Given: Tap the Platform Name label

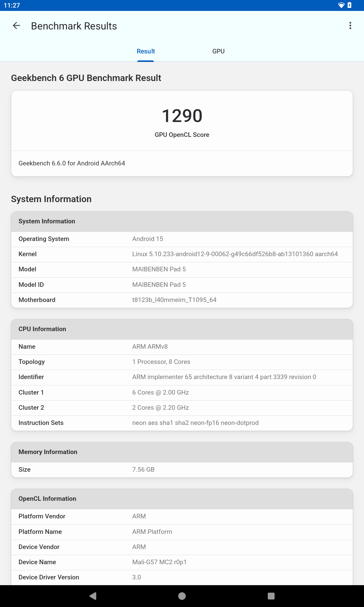Looking at the screenshot, I should pos(40,532).
